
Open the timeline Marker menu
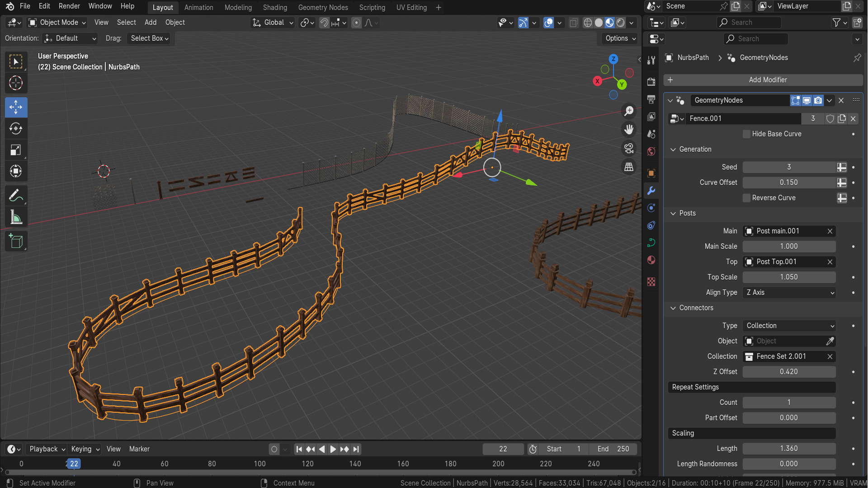(139, 449)
